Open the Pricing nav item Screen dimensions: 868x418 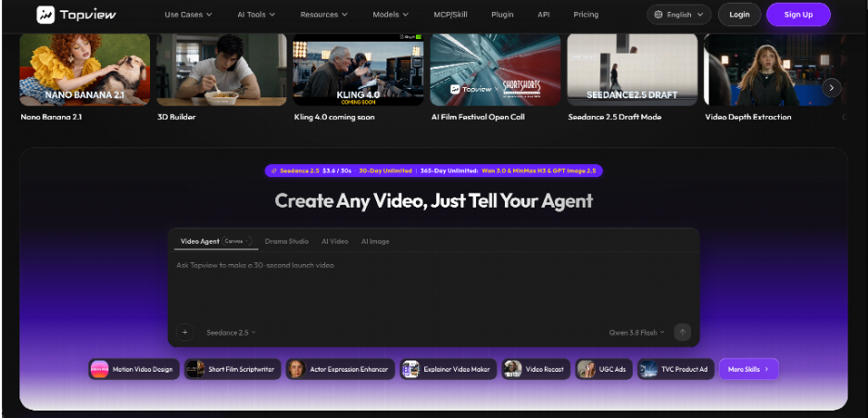(x=585, y=15)
